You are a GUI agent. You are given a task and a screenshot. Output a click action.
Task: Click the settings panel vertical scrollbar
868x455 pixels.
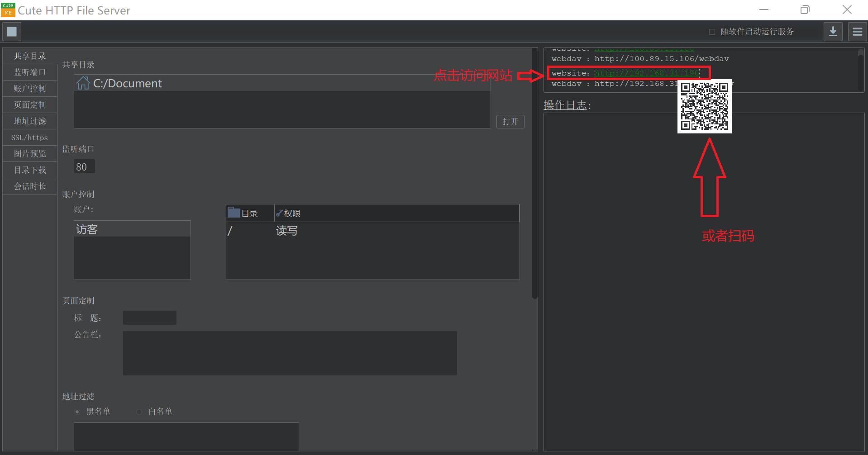click(534, 181)
